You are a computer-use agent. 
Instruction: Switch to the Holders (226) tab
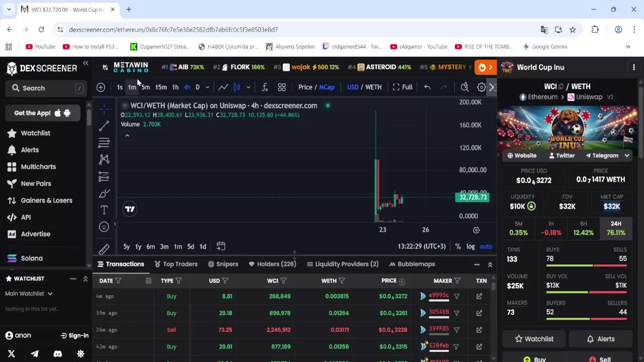coord(272,264)
